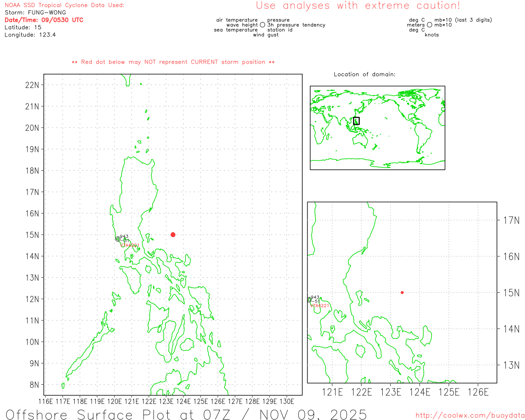Click the 118E longitude axis label
525x420 pixels.
[80, 401]
